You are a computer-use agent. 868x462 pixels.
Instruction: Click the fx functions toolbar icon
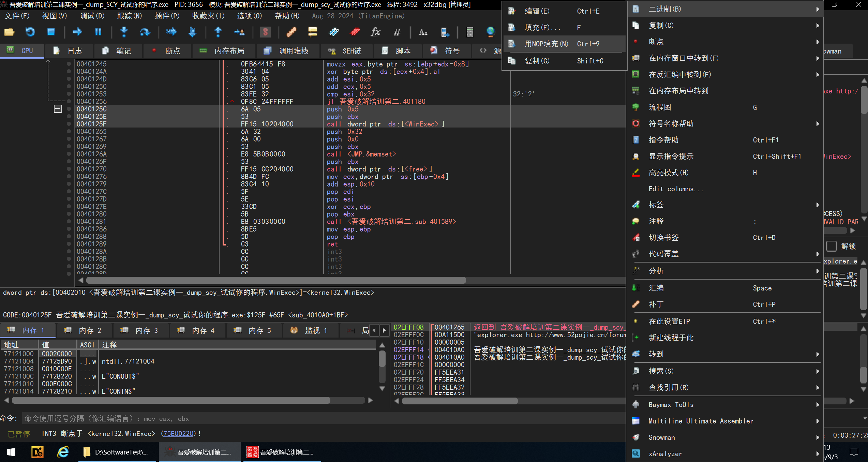coord(375,32)
